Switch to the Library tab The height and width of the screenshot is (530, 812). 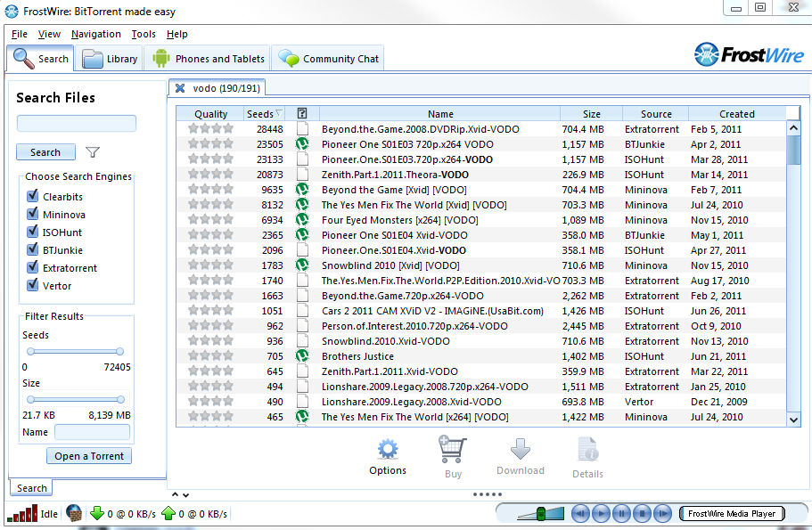point(110,59)
